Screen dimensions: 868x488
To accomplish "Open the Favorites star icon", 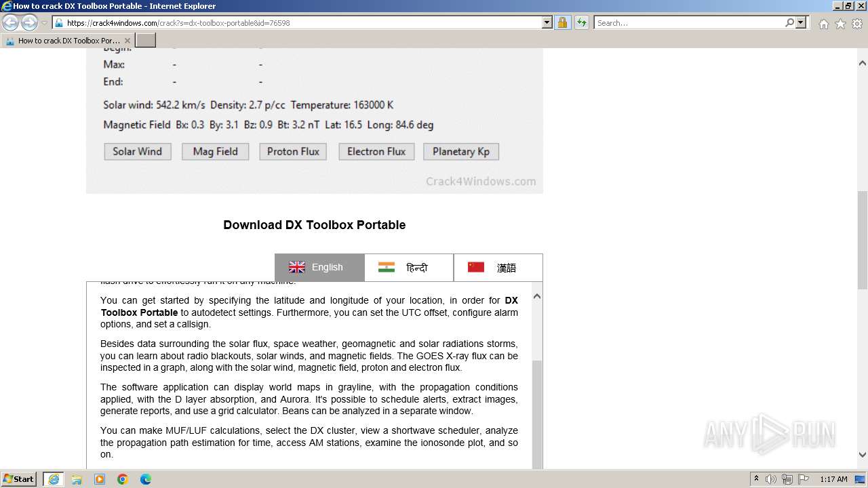I will 840,24.
